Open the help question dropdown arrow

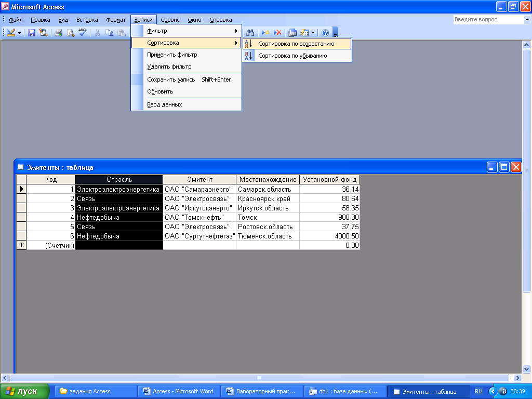tap(527, 20)
